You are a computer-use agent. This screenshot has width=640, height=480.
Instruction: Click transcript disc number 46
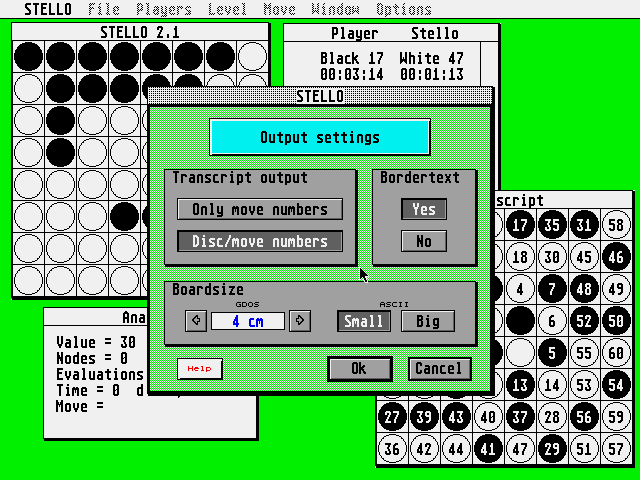click(616, 257)
